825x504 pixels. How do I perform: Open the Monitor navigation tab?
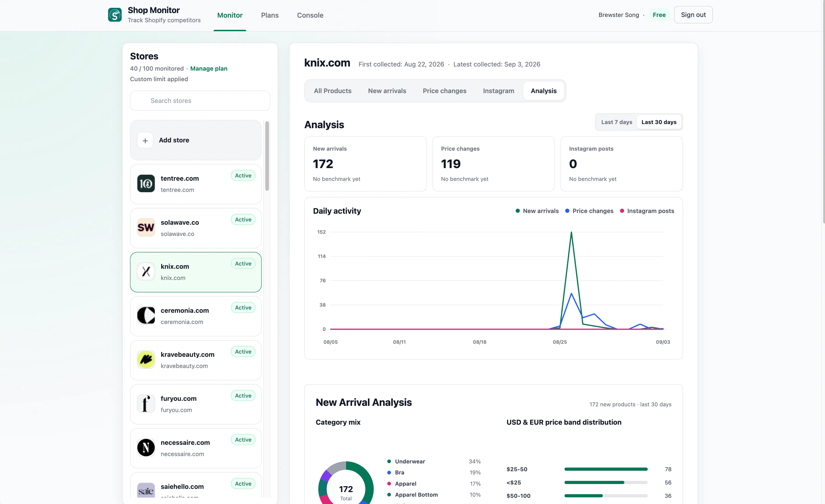(230, 15)
